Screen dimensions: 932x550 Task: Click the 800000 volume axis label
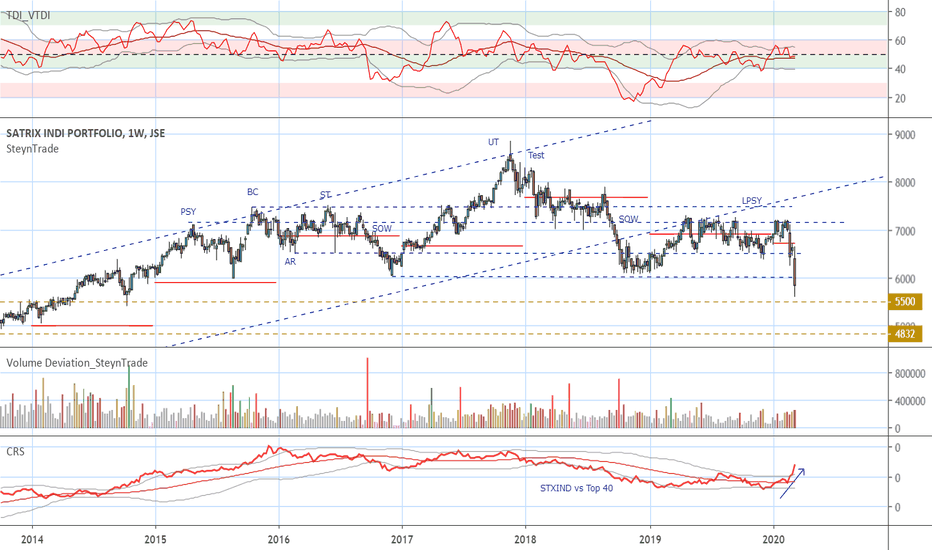(x=909, y=374)
